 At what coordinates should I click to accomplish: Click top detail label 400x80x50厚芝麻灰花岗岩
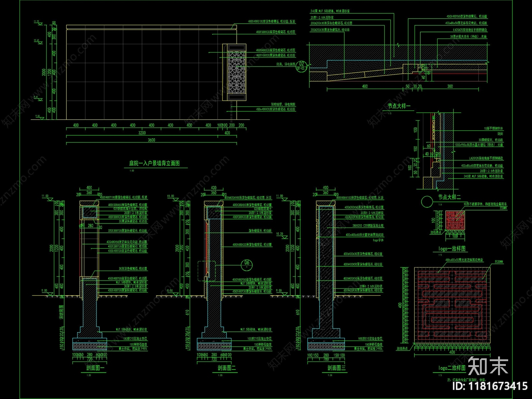tap(466, 23)
